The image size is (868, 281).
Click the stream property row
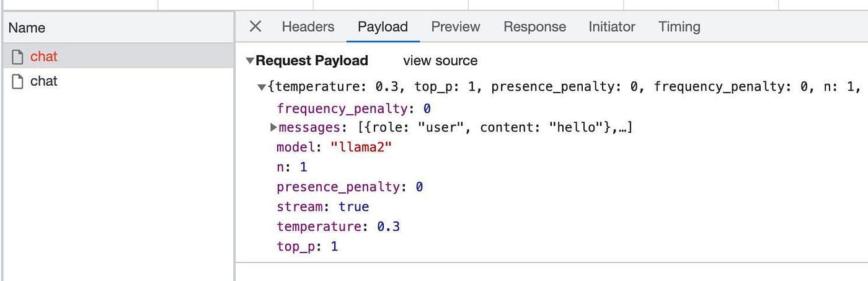pyautogui.click(x=322, y=207)
